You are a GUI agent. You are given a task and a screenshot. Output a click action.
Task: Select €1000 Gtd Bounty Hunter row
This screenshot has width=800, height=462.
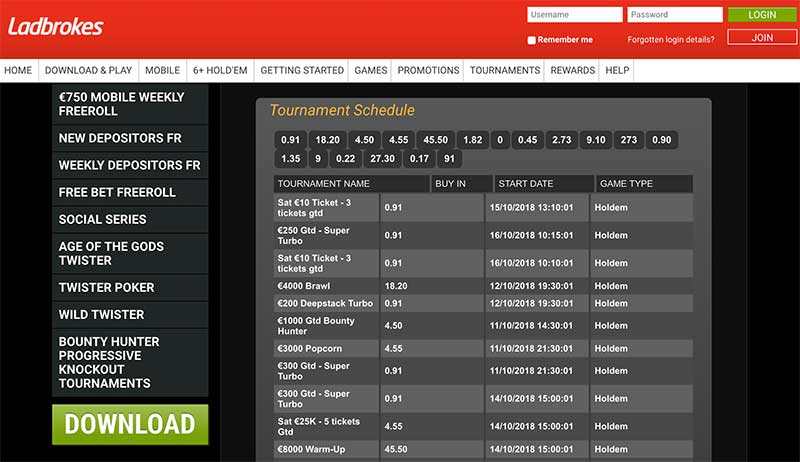click(x=483, y=326)
